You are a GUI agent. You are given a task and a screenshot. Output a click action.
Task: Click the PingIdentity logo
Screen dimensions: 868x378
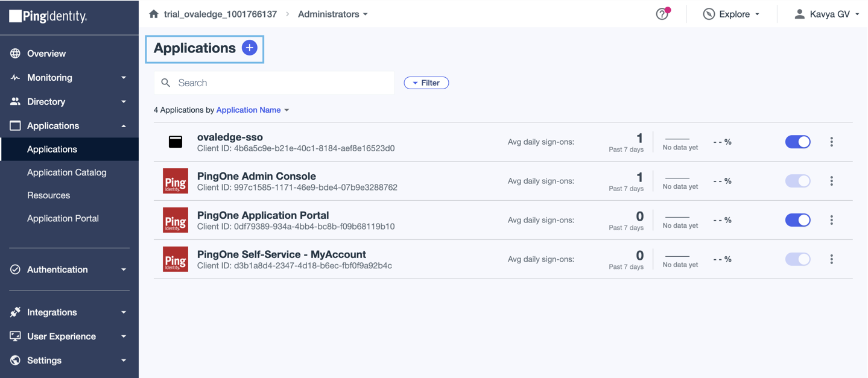[x=48, y=16]
